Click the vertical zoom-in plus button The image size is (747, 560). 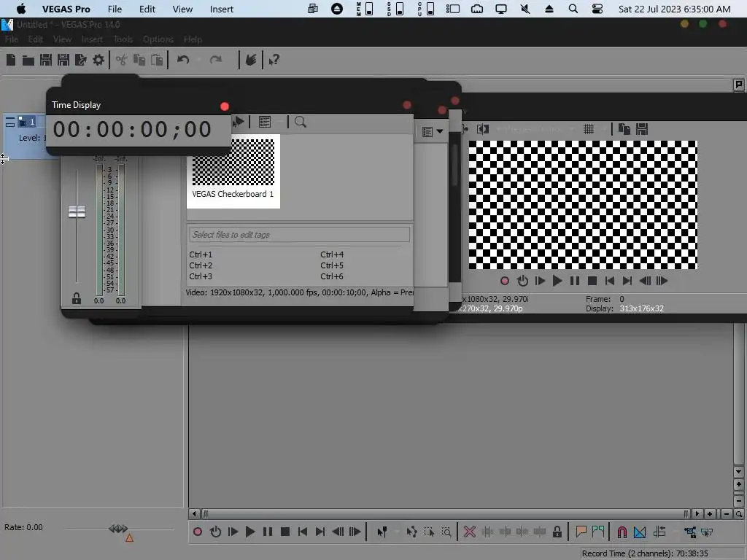tap(738, 485)
